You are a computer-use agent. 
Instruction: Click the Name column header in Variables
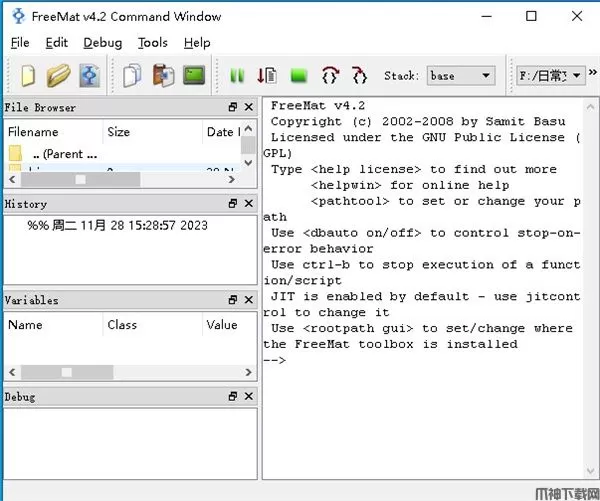tap(53, 325)
